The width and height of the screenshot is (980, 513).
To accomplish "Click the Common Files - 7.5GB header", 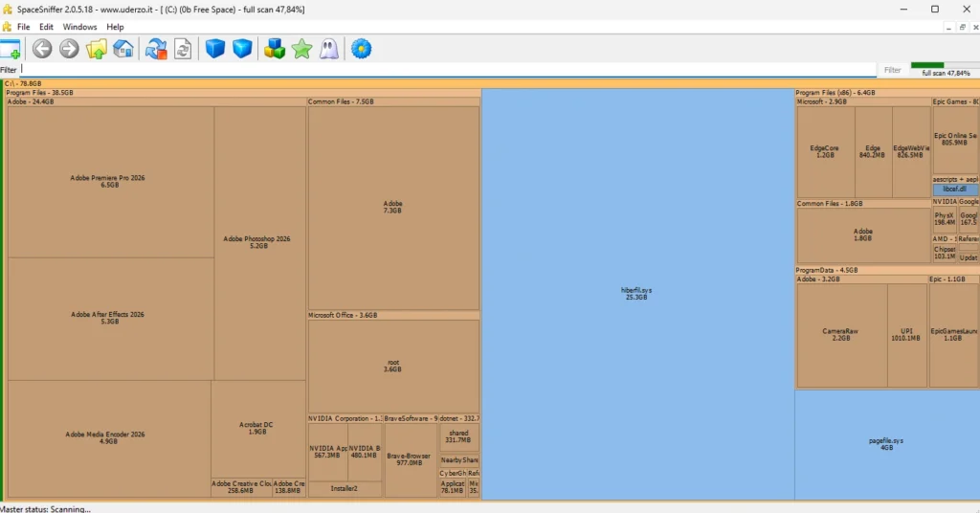I will [393, 101].
